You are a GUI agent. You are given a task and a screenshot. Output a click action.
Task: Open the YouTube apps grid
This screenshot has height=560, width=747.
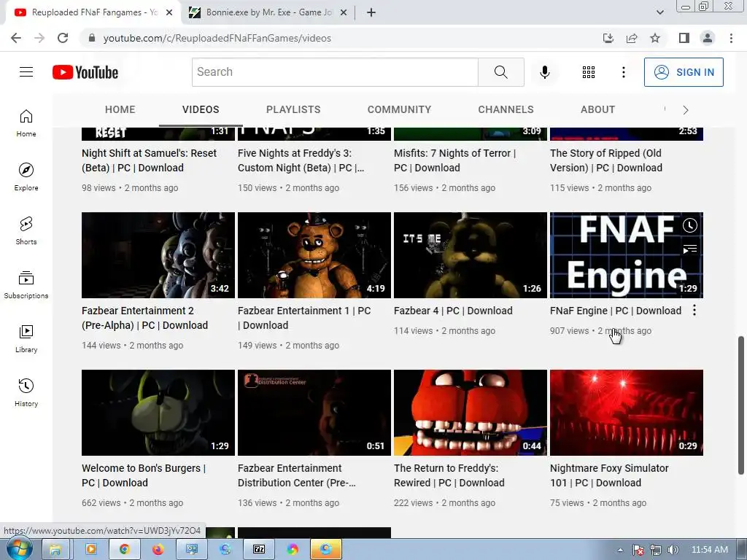click(589, 72)
